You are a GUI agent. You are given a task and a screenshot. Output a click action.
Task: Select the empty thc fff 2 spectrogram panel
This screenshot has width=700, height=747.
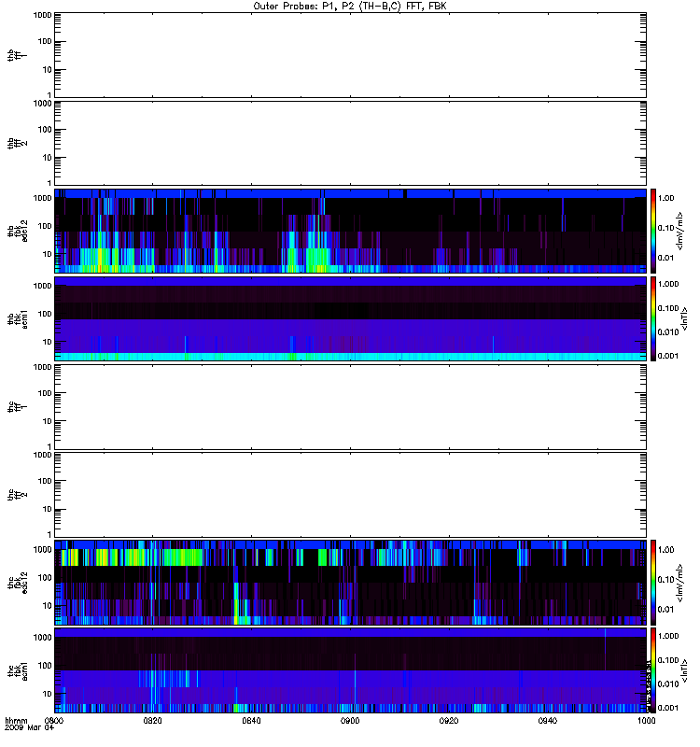[351, 495]
